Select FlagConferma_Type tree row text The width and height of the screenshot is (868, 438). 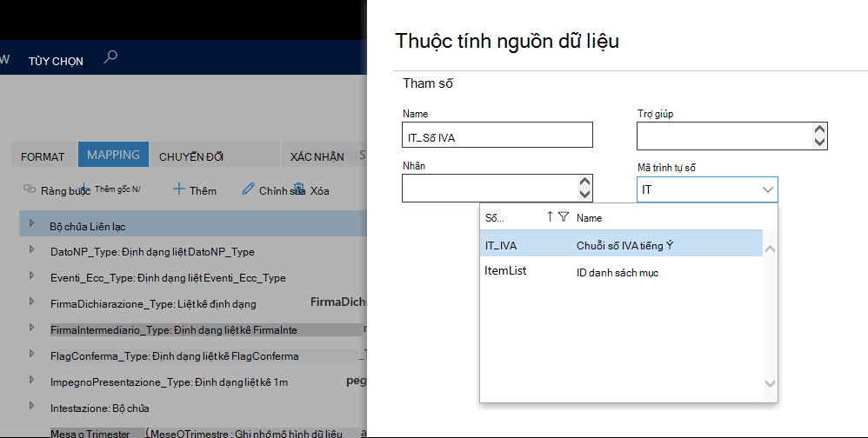(174, 356)
